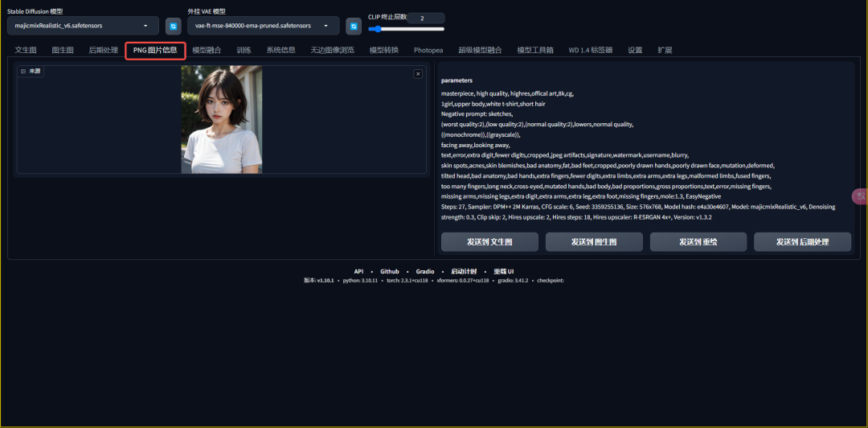Click the 发送到 重绘 button

698,241
